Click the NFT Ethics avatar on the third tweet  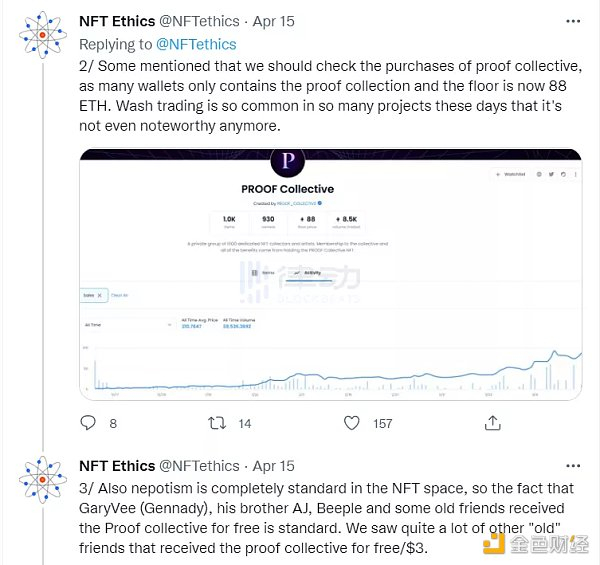point(43,482)
